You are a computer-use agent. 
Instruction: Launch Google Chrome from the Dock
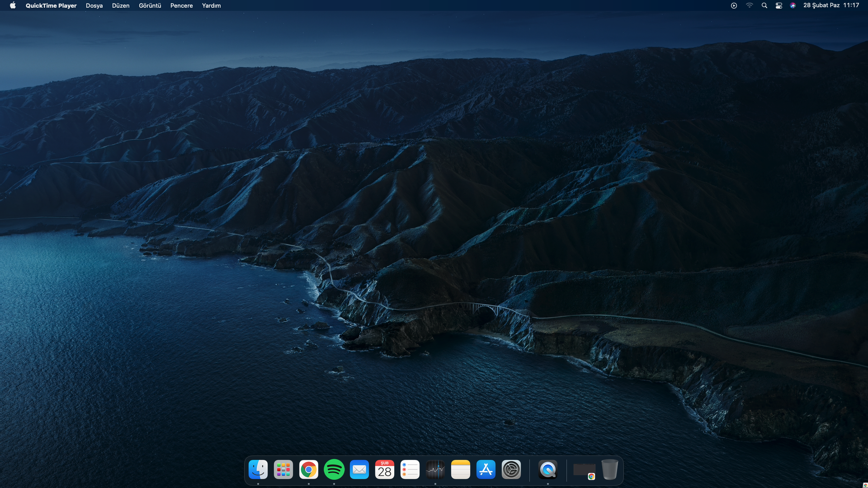(309, 470)
